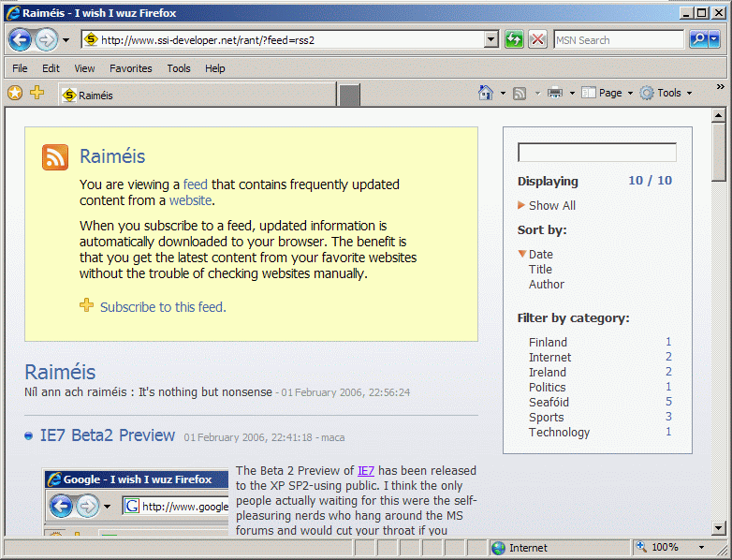Open the File menu
Viewport: 732px width, 560px height.
coord(20,68)
